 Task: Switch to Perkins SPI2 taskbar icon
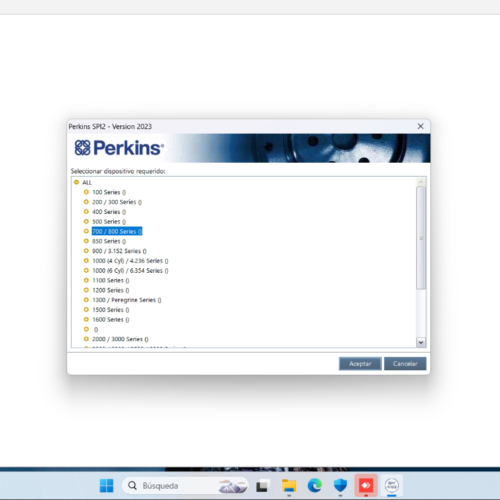click(392, 485)
